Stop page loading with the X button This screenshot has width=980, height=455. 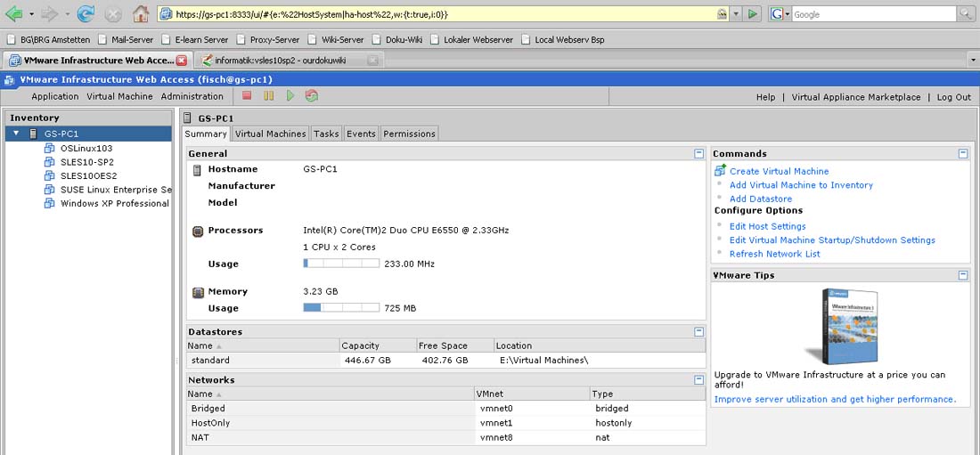tap(113, 13)
